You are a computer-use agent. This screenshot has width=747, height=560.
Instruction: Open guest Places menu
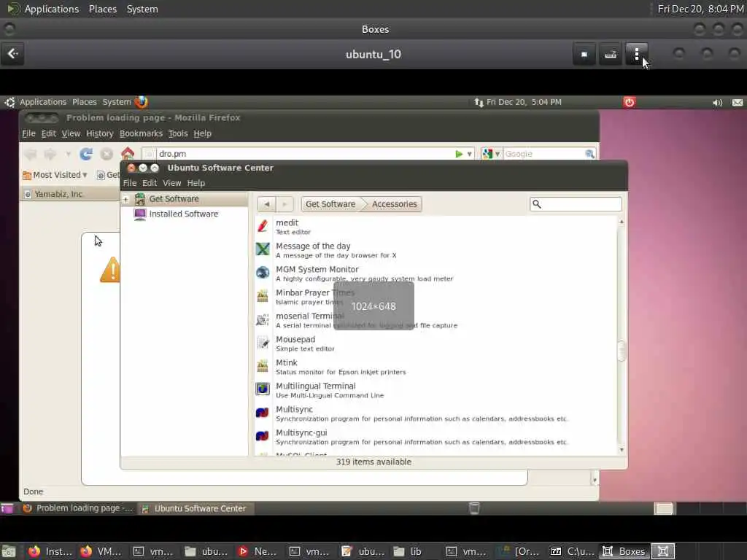[85, 102]
